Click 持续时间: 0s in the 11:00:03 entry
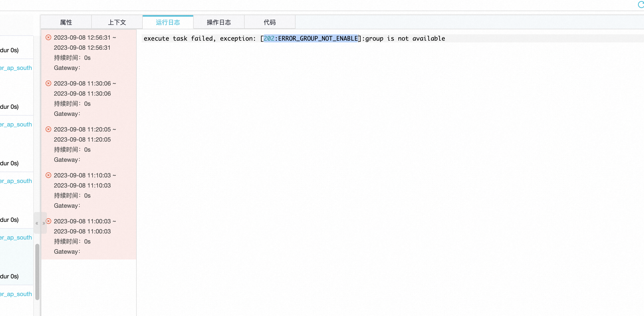This screenshot has height=316, width=644. pos(72,241)
